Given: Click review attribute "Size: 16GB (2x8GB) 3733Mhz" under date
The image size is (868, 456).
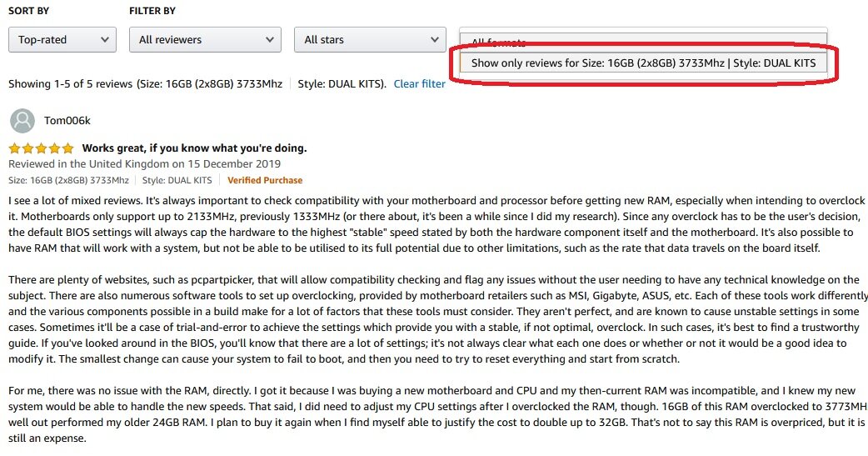Looking at the screenshot, I should [x=68, y=180].
